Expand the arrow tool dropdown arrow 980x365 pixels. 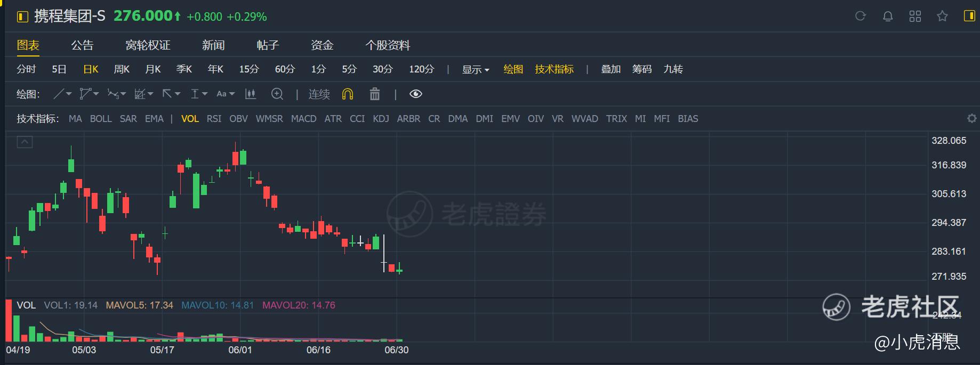coord(178,94)
